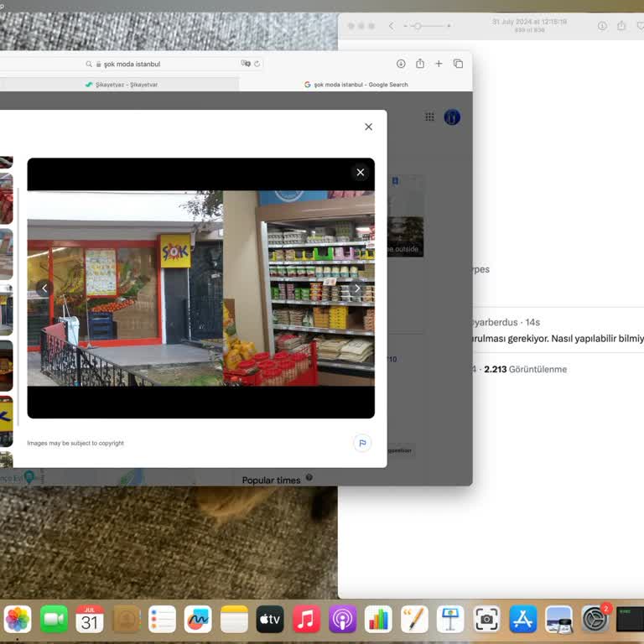Open Notes from the dock
Image resolution: width=644 pixels, height=644 pixels.
pyautogui.click(x=234, y=620)
